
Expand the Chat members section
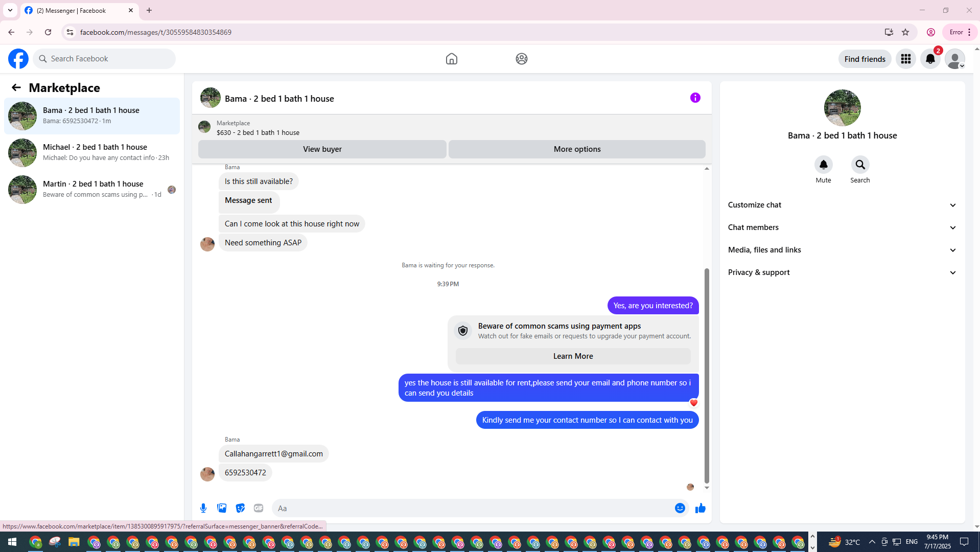842,227
